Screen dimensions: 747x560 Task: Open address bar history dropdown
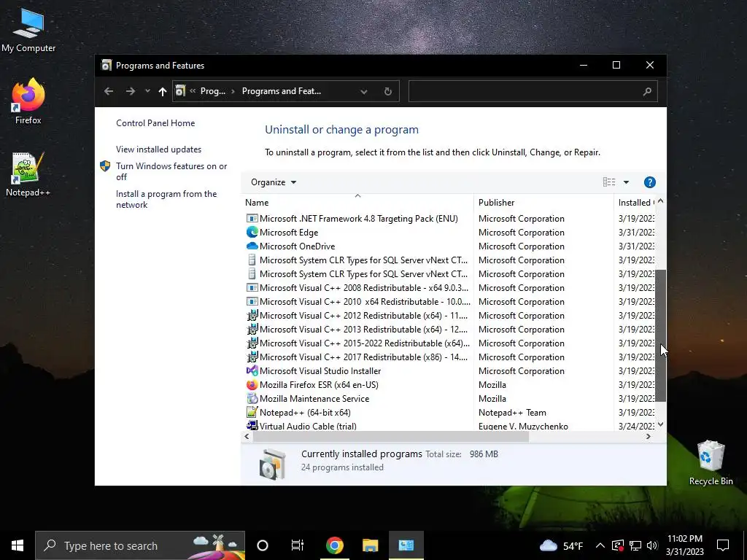[364, 91]
